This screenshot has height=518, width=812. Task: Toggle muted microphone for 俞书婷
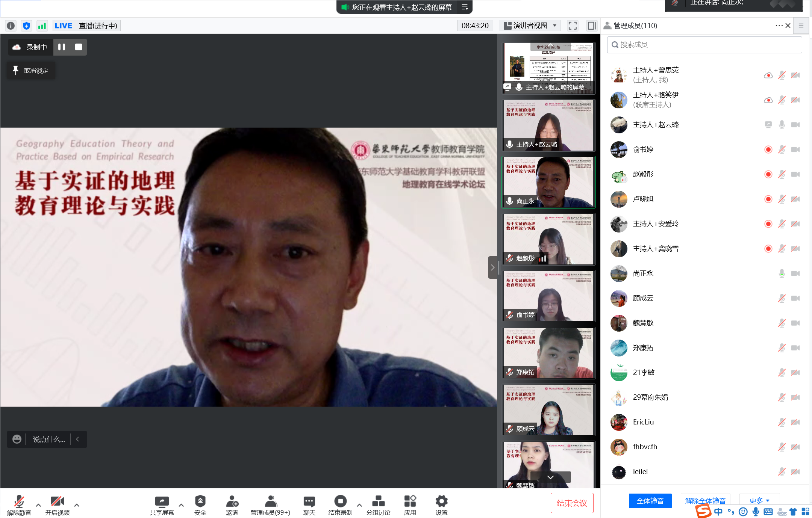(782, 150)
